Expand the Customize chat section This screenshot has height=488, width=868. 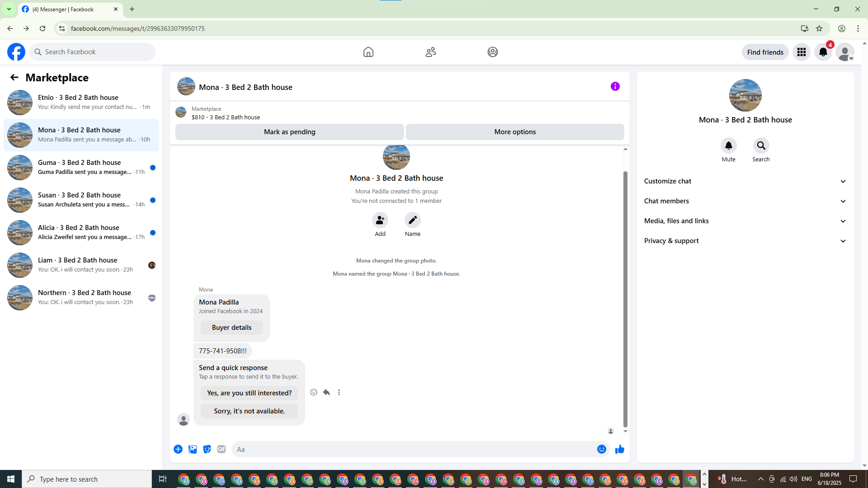(x=745, y=181)
